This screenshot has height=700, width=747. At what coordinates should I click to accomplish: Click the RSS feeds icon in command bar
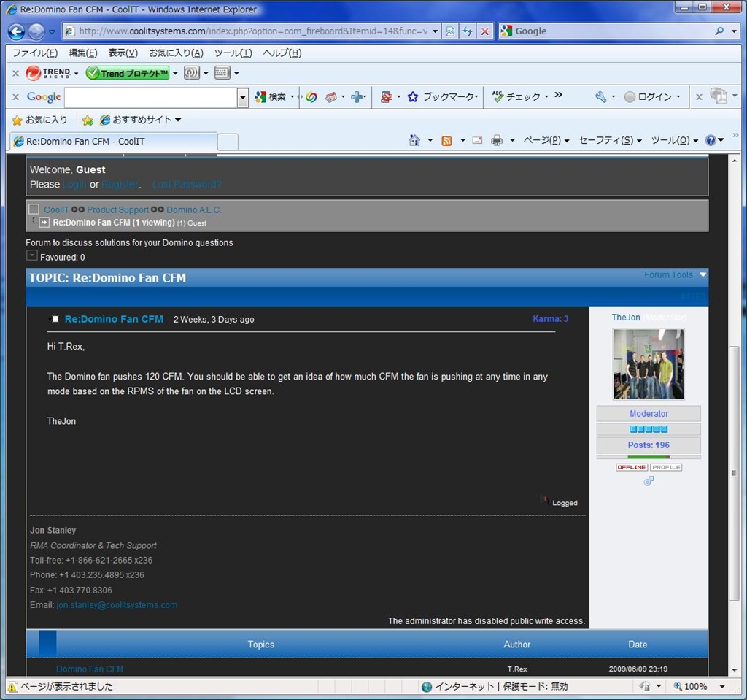[x=446, y=141]
